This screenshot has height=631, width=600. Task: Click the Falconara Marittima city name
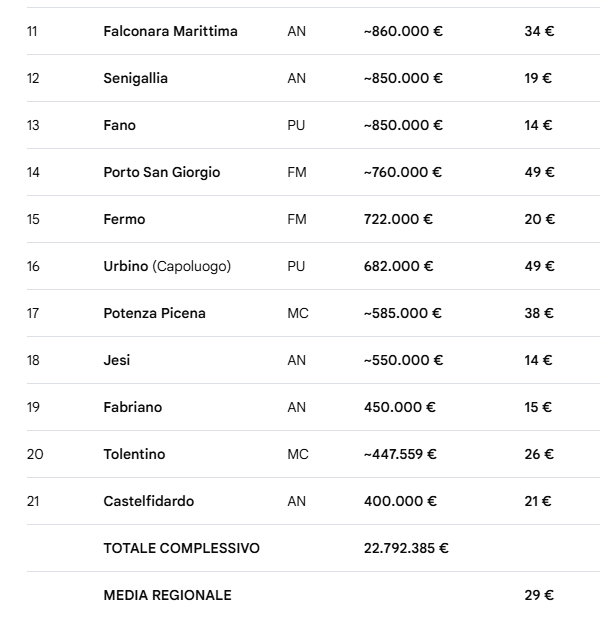(x=170, y=31)
